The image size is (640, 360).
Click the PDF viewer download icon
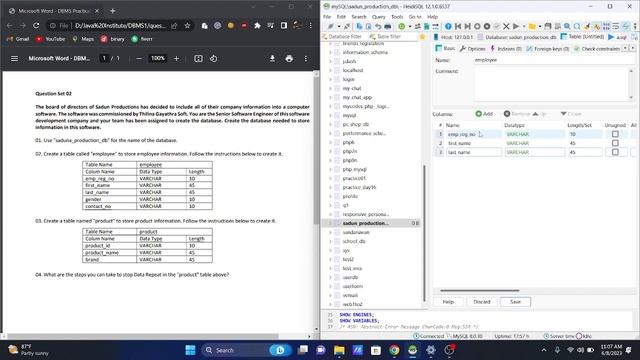click(272, 58)
